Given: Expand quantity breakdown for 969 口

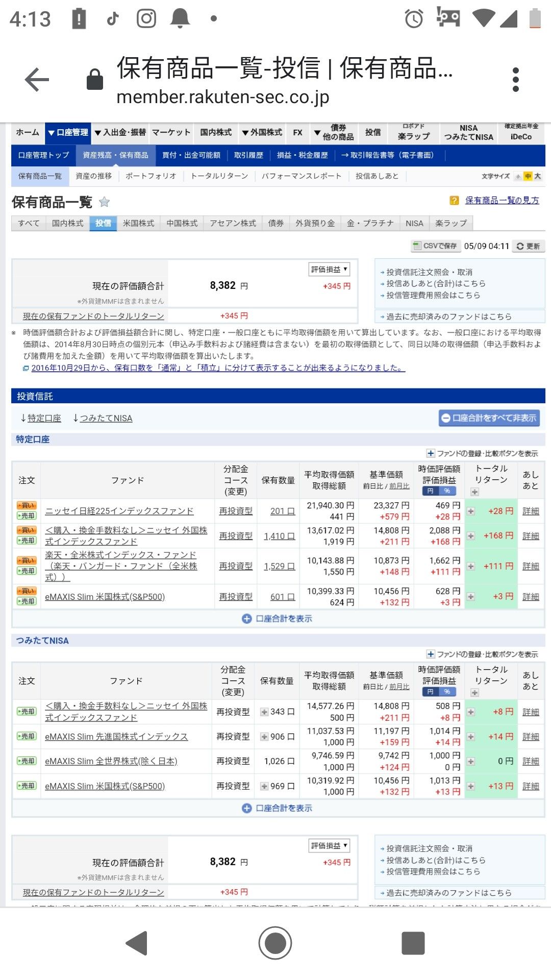Looking at the screenshot, I should [264, 786].
